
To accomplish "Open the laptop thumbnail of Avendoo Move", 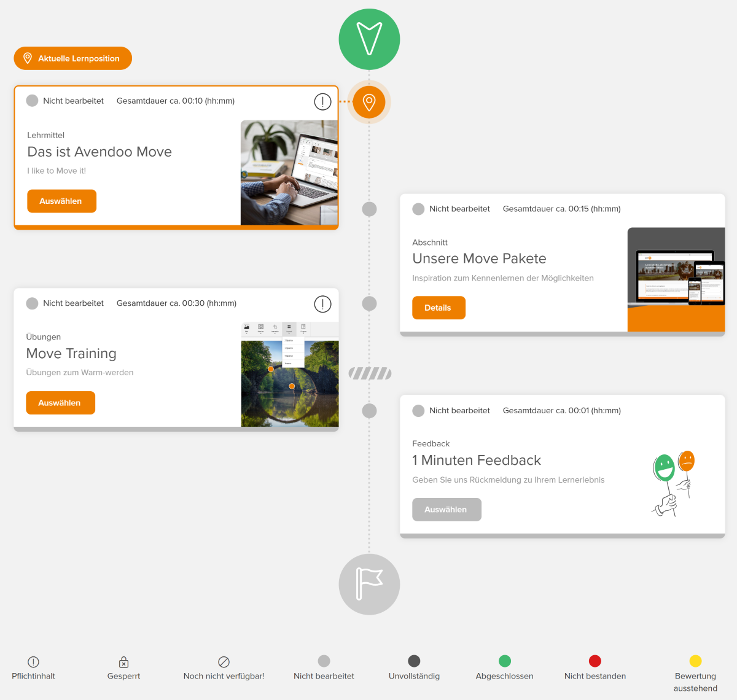I will 289,173.
